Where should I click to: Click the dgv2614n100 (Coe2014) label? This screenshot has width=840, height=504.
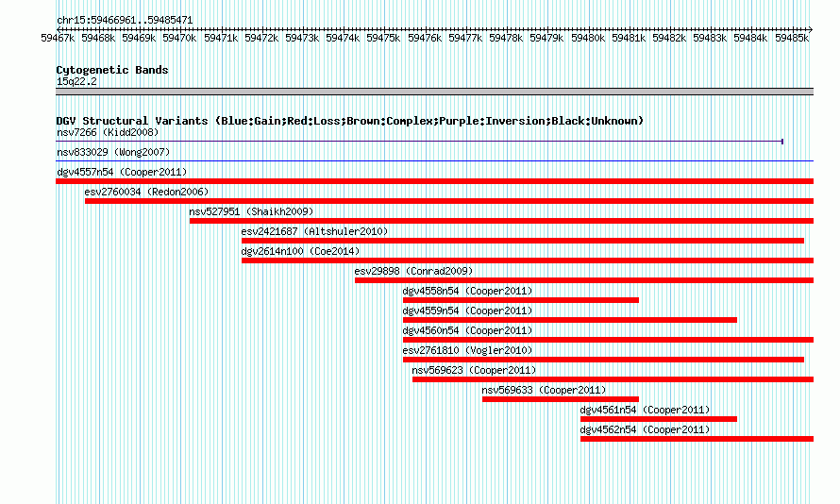tap(300, 251)
